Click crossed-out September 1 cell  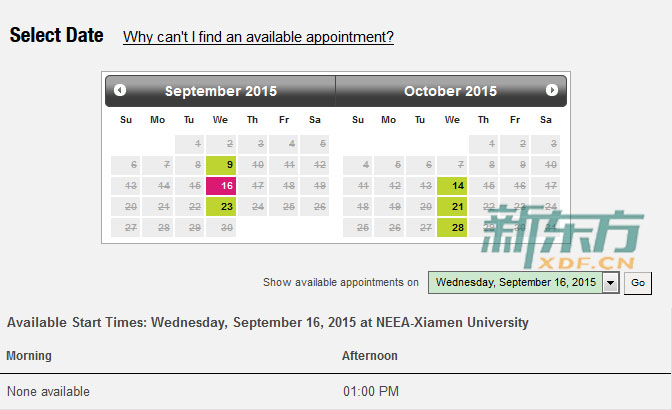tap(189, 144)
